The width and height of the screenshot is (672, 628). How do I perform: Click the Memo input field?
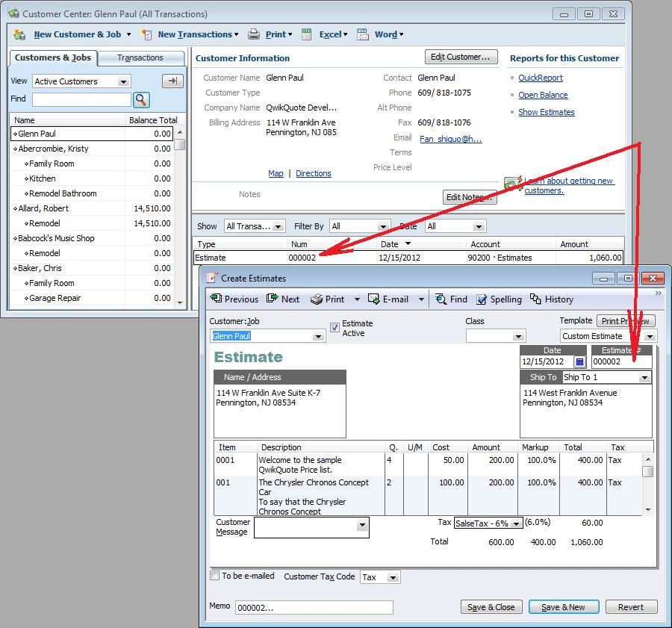(314, 607)
